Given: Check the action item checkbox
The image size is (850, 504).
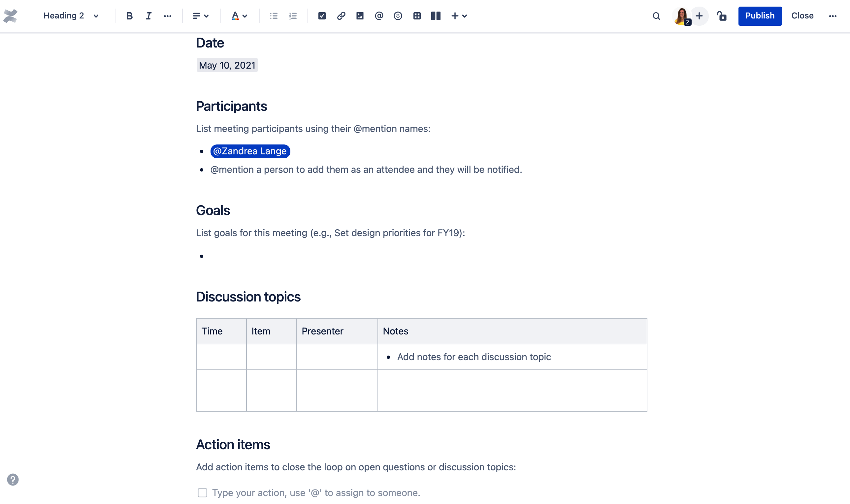Looking at the screenshot, I should (203, 492).
